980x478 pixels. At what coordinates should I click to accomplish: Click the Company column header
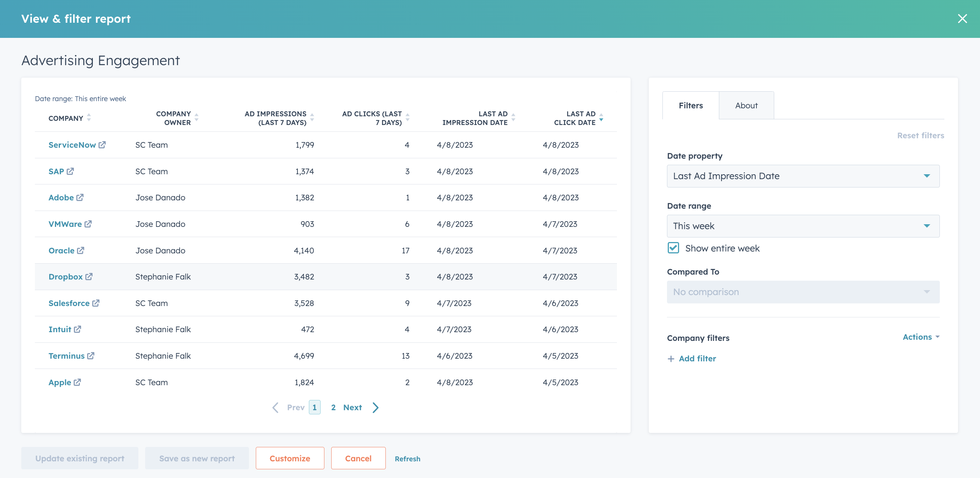pyautogui.click(x=66, y=118)
